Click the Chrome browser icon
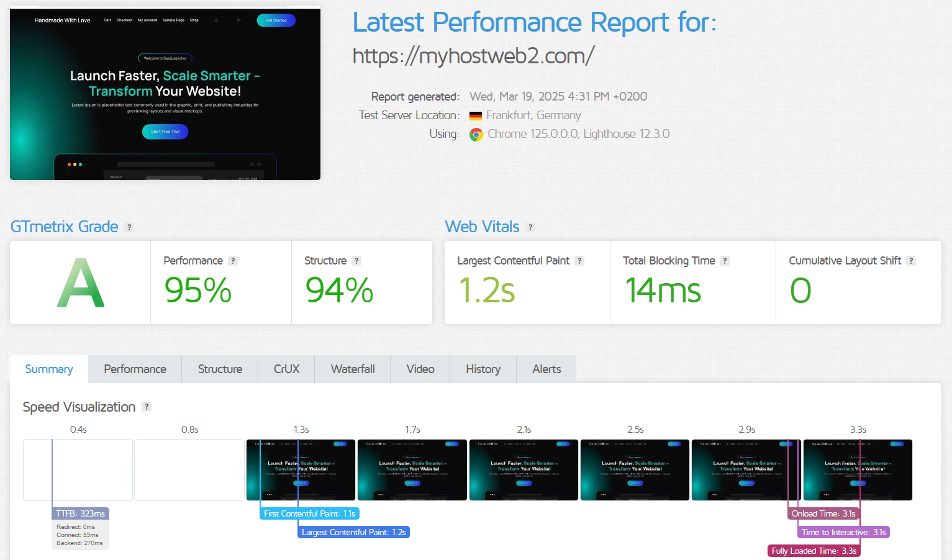Viewport: 952px width, 560px height. click(x=476, y=135)
